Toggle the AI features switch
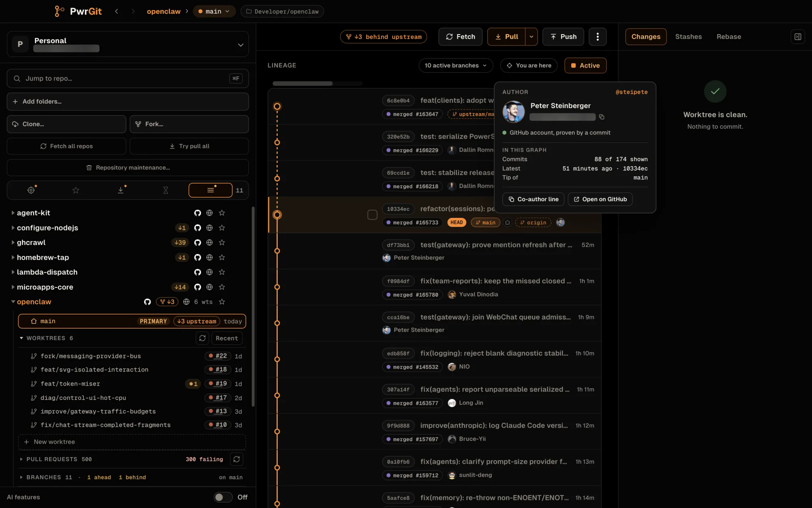Image resolution: width=812 pixels, height=508 pixels. (223, 497)
